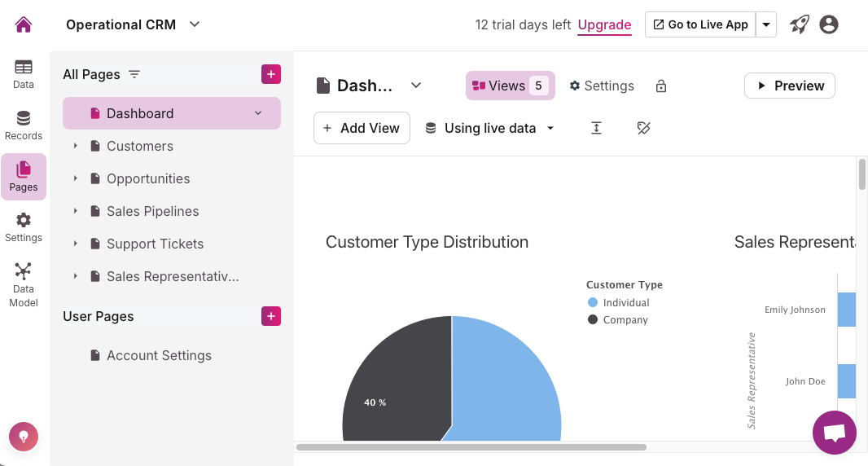Viewport: 868px width, 466px height.
Task: Expand the Customers page tree item
Action: (x=75, y=146)
